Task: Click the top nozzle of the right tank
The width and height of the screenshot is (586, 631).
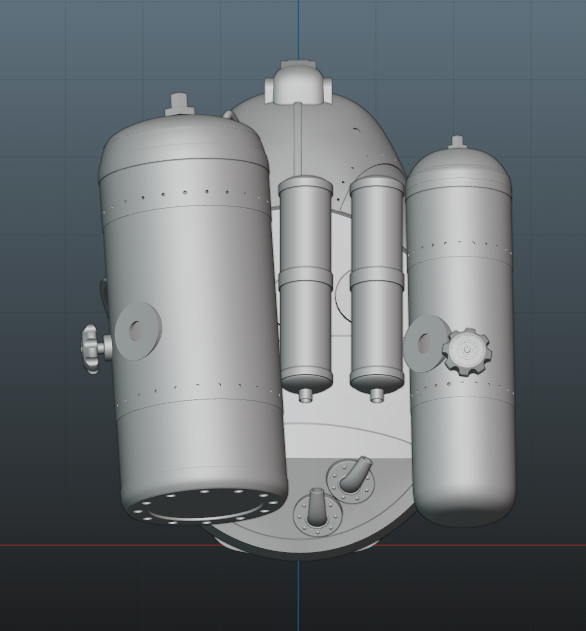Action: [x=456, y=142]
